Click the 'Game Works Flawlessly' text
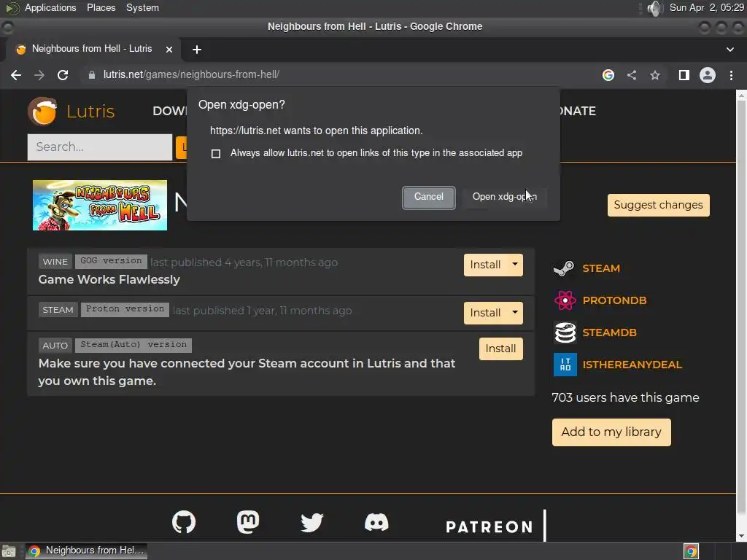747x560 pixels. pos(109,280)
